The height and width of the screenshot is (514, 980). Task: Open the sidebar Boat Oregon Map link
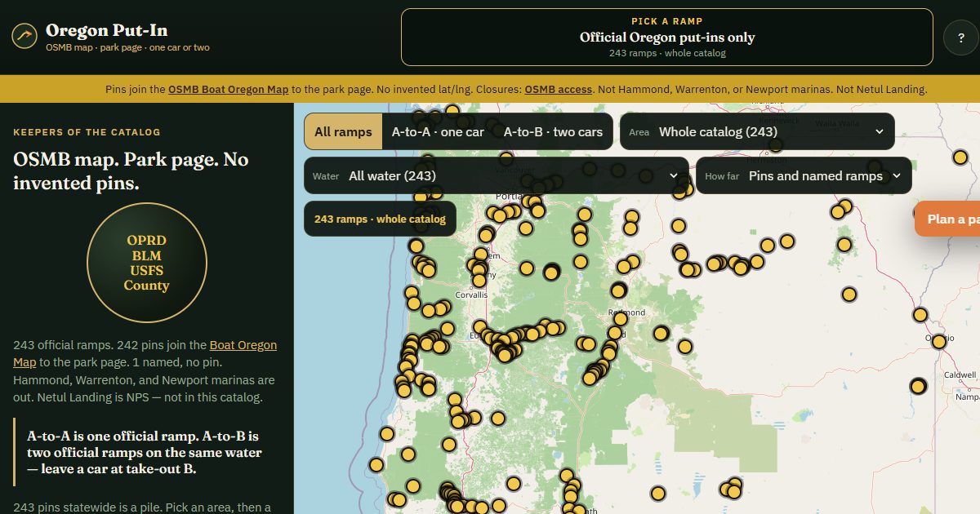pyautogui.click(x=145, y=353)
